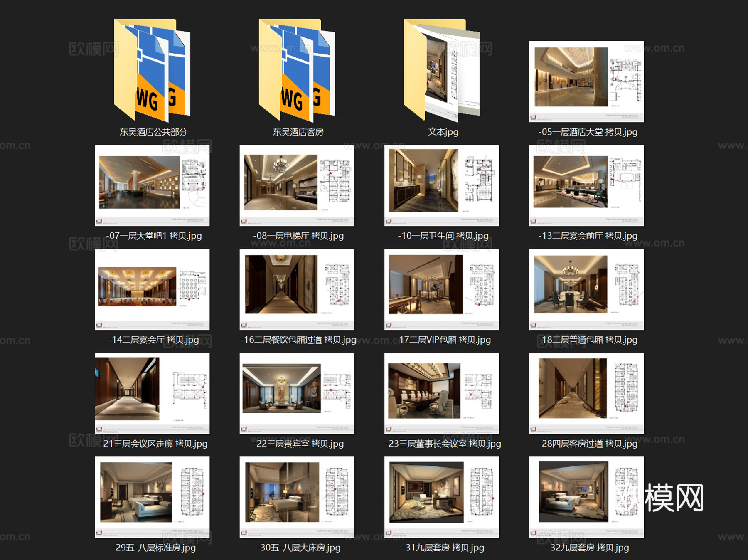Click the file name -17二层VIP包厢 拷贝.jpg
748x560 pixels.
(x=443, y=340)
